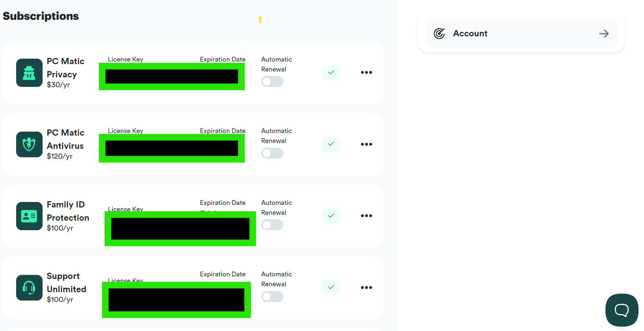The image size is (644, 331).
Task: Turn on automatic renewal for Family ID Protection
Action: point(272,225)
